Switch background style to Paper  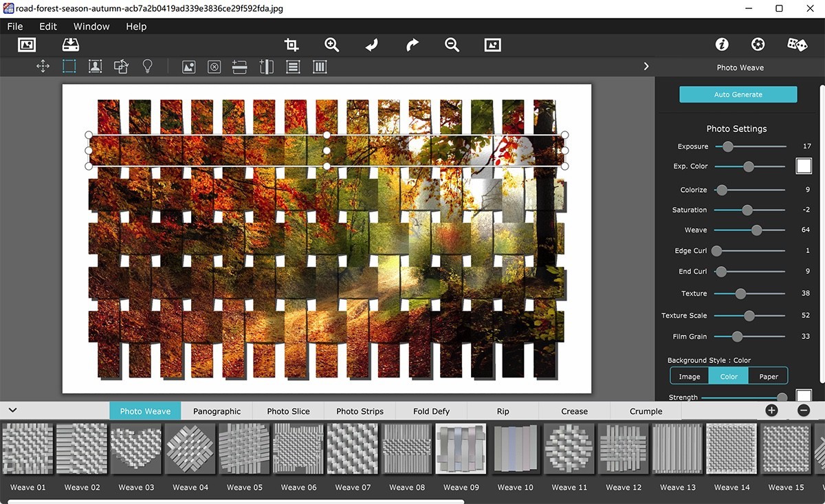tap(769, 375)
